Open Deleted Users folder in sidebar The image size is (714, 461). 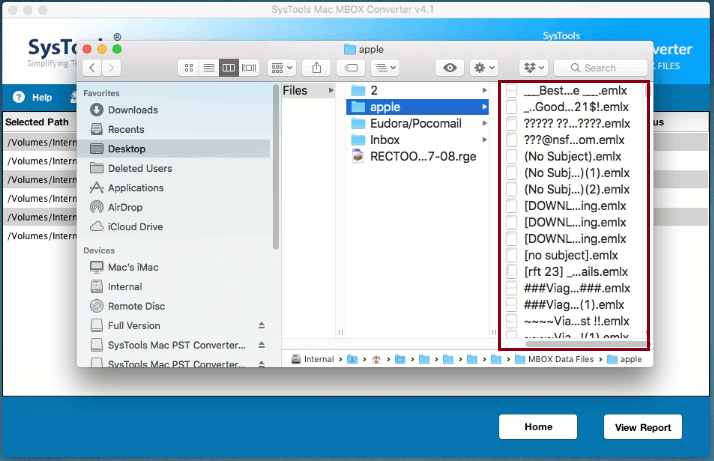pos(131,169)
